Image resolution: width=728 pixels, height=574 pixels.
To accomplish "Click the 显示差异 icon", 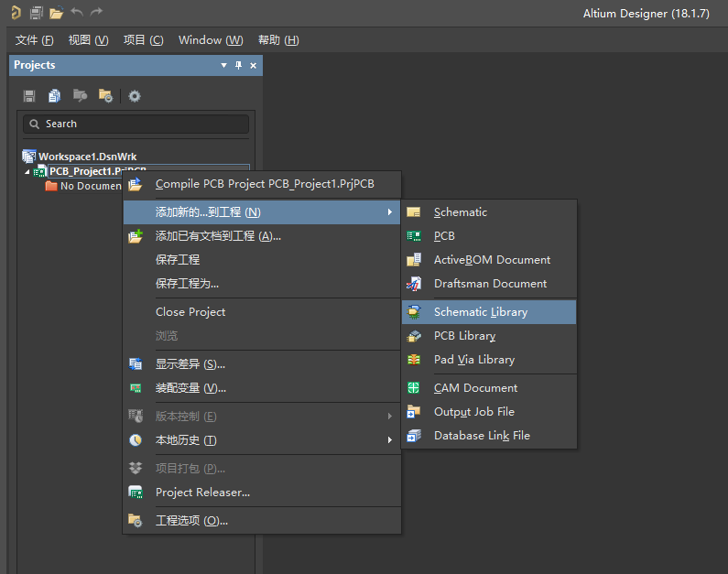I will click(x=136, y=364).
